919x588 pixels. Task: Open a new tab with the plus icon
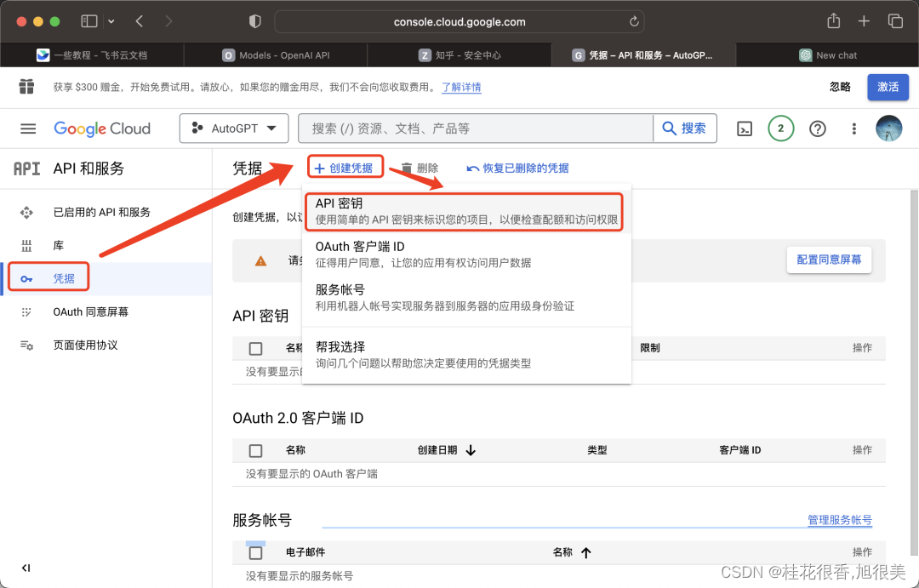[864, 21]
